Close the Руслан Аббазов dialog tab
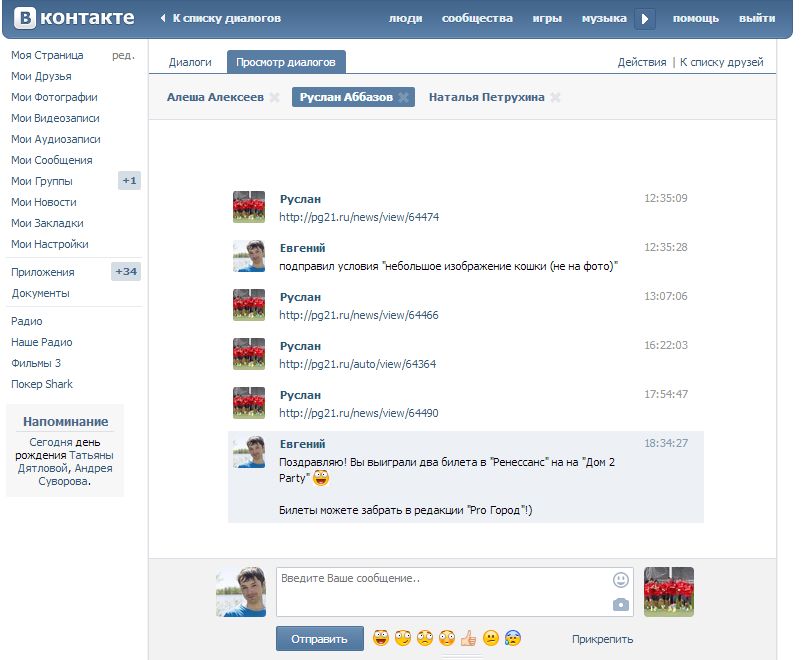Image resolution: width=802 pixels, height=660 pixels. [x=403, y=98]
